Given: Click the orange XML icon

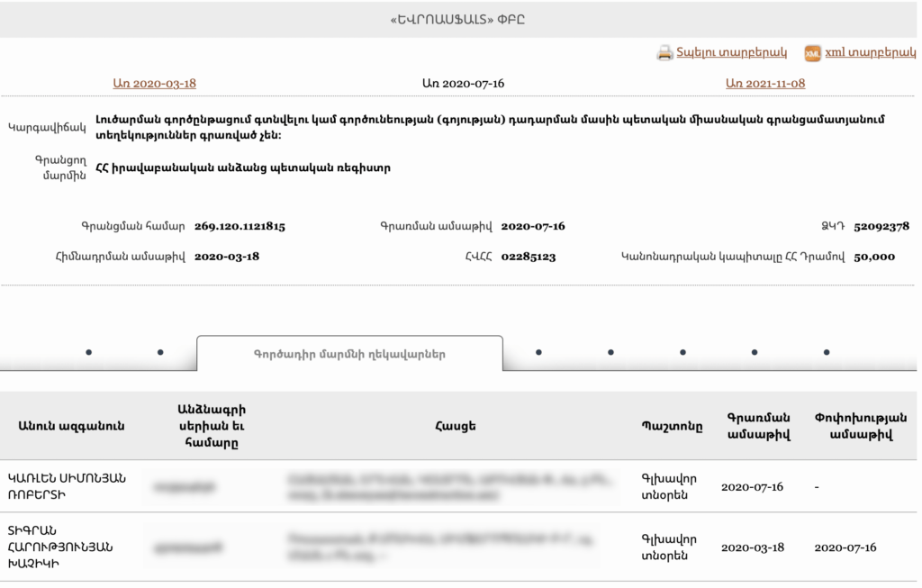Looking at the screenshot, I should pyautogui.click(x=812, y=53).
